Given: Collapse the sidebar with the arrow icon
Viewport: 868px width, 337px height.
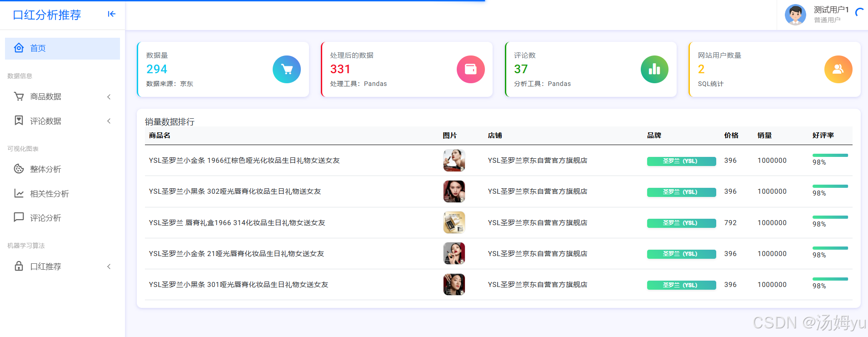Looking at the screenshot, I should 111,14.
